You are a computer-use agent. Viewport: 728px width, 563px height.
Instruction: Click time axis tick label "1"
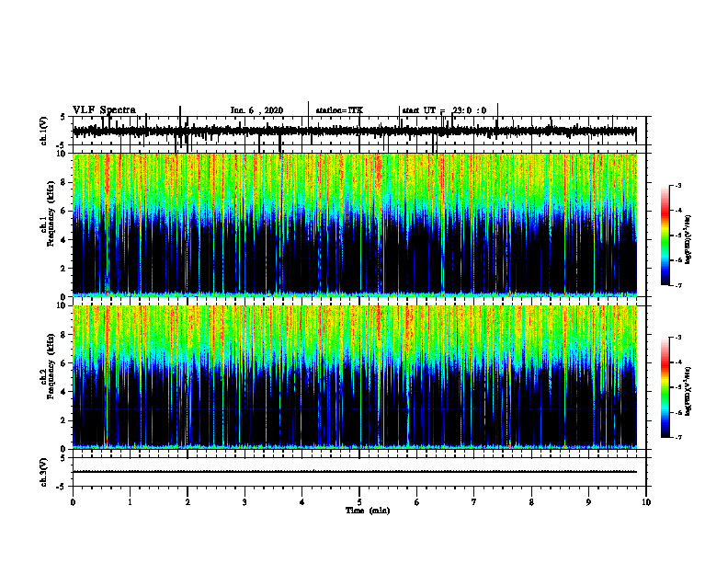130,502
